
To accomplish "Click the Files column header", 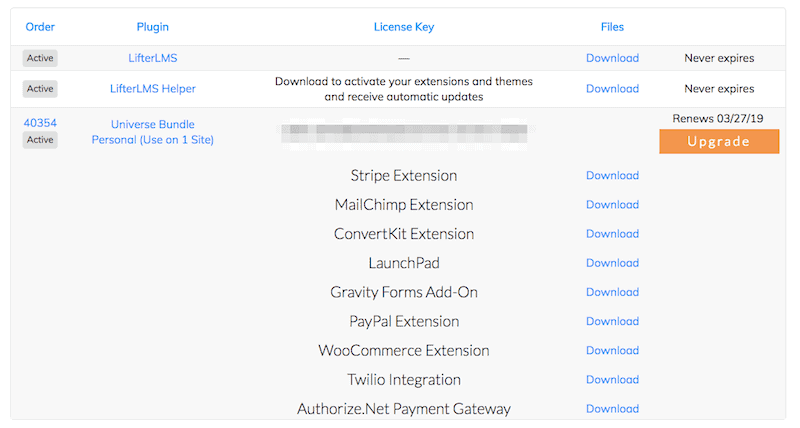I will [x=612, y=27].
